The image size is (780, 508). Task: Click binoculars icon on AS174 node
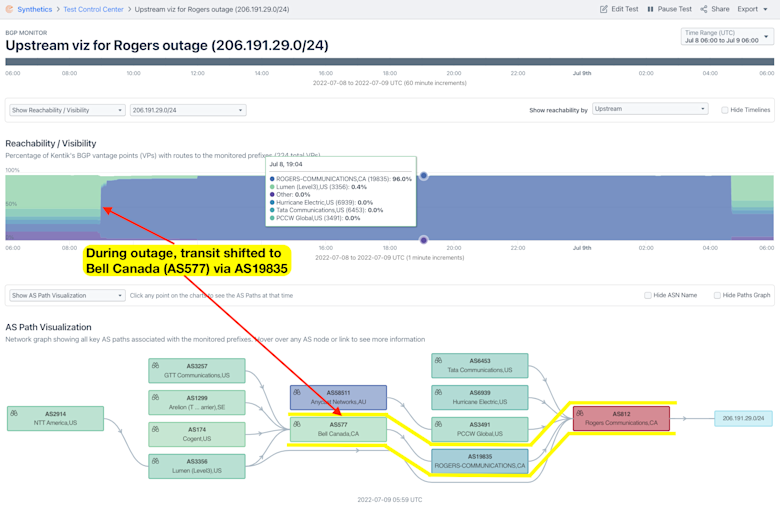coord(155,429)
